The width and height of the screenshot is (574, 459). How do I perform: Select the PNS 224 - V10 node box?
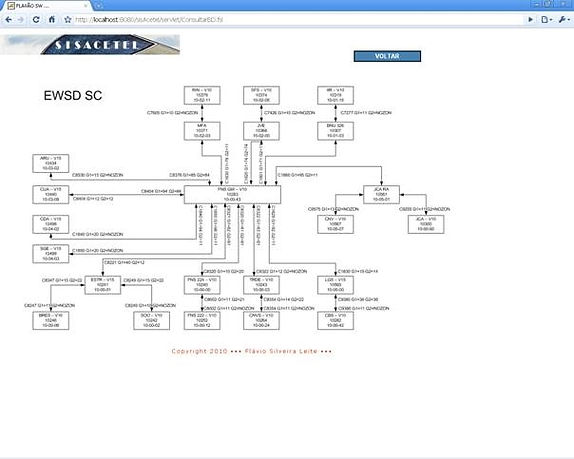pyautogui.click(x=202, y=285)
